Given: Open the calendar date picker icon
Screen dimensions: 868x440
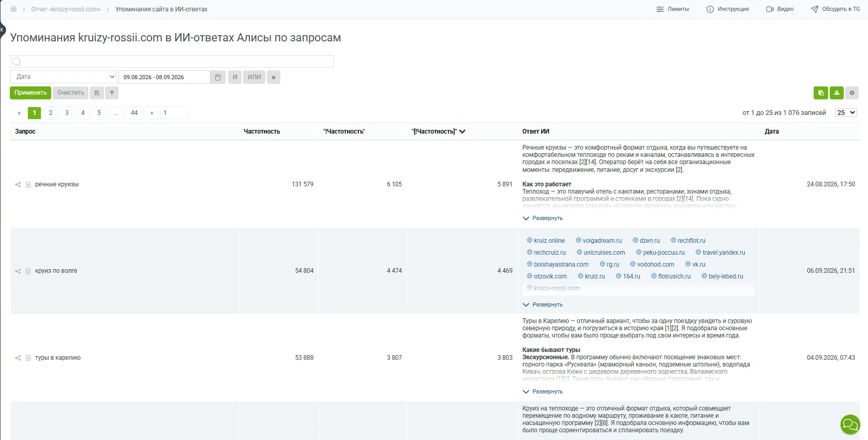Looking at the screenshot, I should pos(218,77).
